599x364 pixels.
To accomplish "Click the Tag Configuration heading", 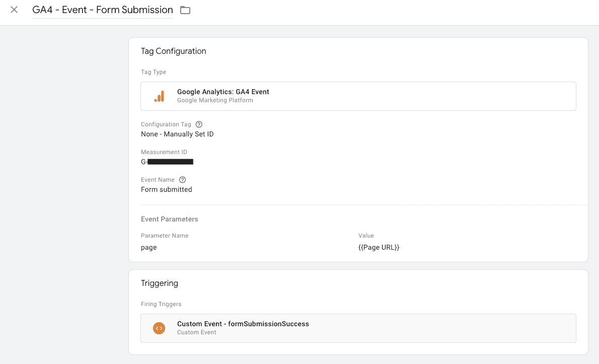I will (x=174, y=51).
